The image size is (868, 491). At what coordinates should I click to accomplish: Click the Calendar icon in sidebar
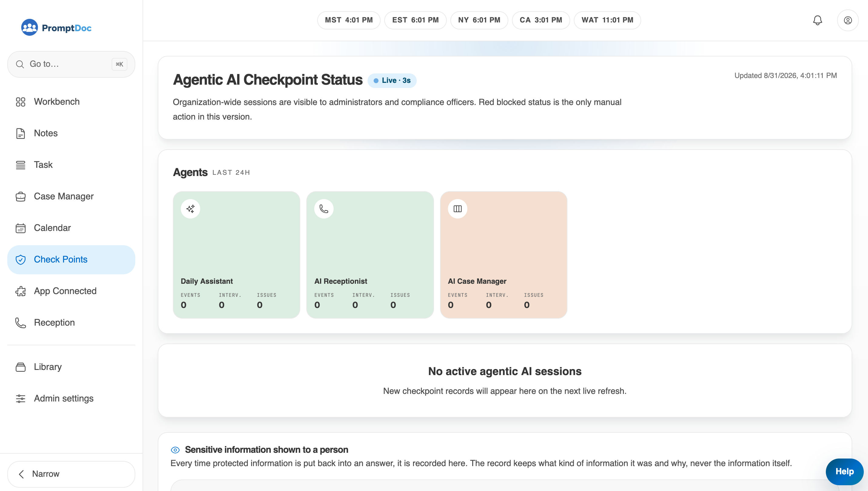[21, 228]
